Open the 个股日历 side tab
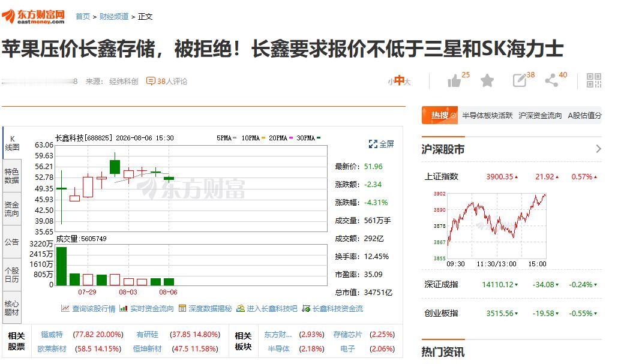This screenshot has height=364, width=627. pos(12,275)
